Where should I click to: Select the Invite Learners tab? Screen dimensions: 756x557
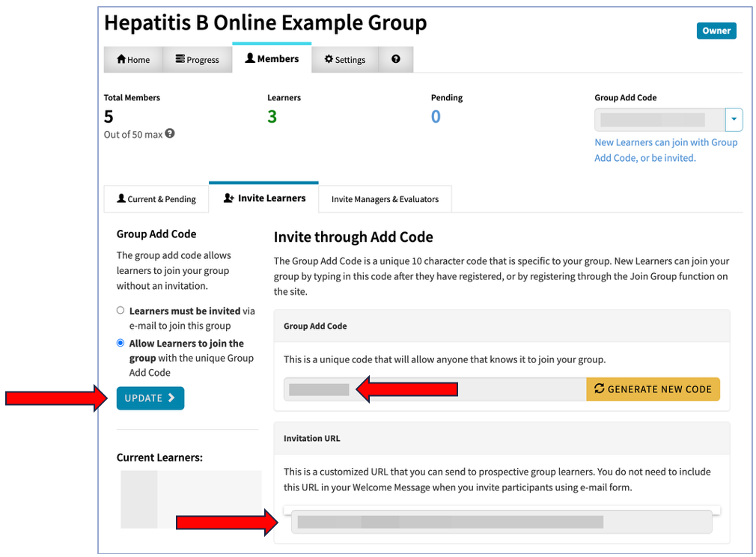pos(263,198)
